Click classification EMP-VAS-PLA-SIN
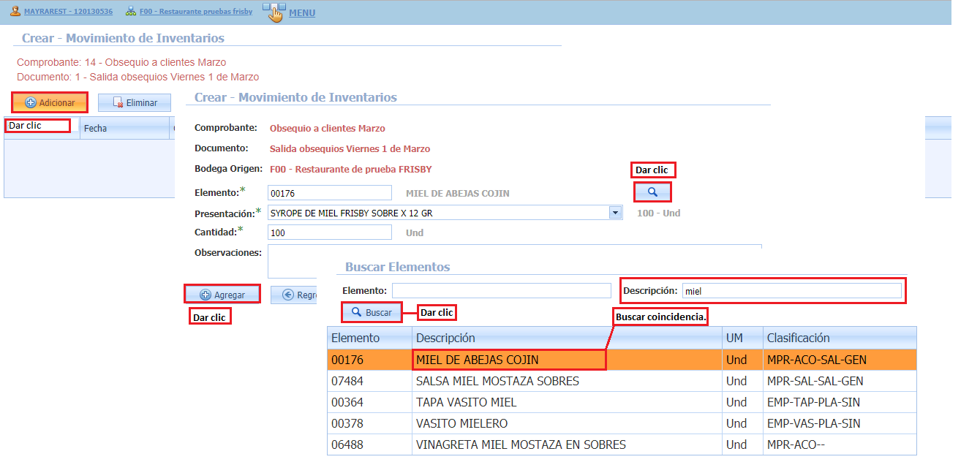The width and height of the screenshot is (980, 473). (x=814, y=424)
